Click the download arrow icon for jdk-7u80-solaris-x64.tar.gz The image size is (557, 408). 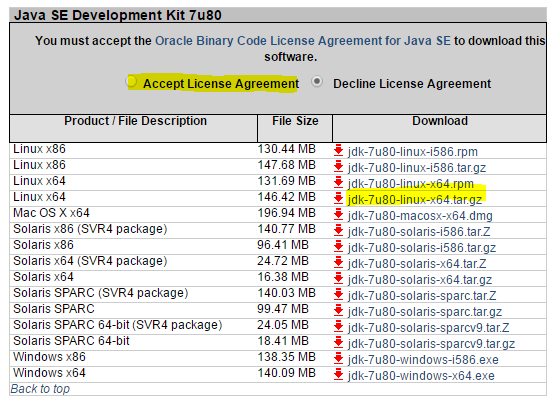click(339, 278)
